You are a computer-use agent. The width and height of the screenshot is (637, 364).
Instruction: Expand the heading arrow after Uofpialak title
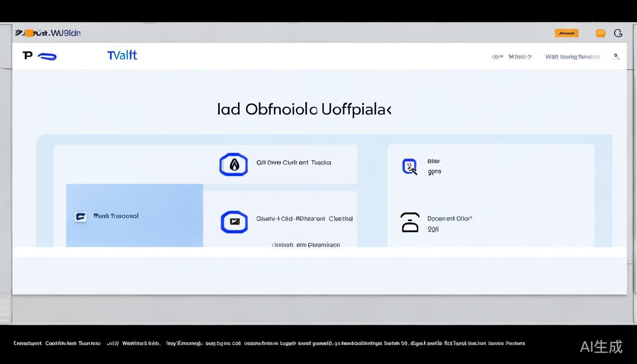tap(390, 109)
